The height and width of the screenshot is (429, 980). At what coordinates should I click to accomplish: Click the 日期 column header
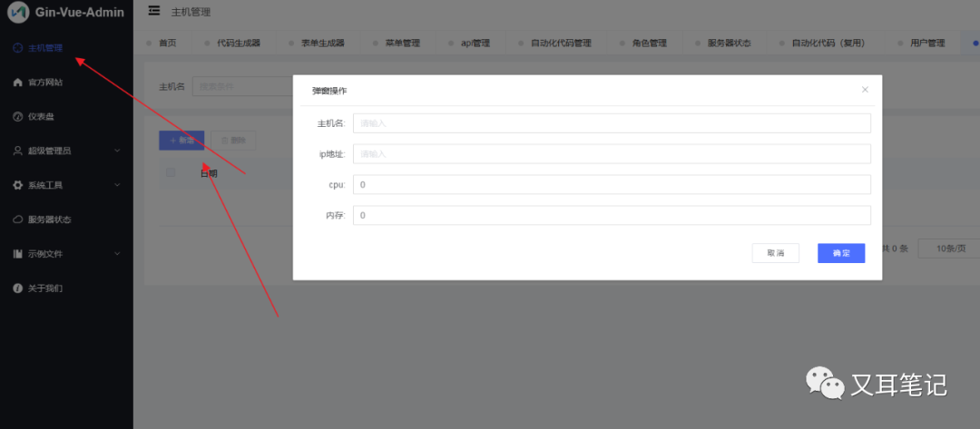click(209, 173)
